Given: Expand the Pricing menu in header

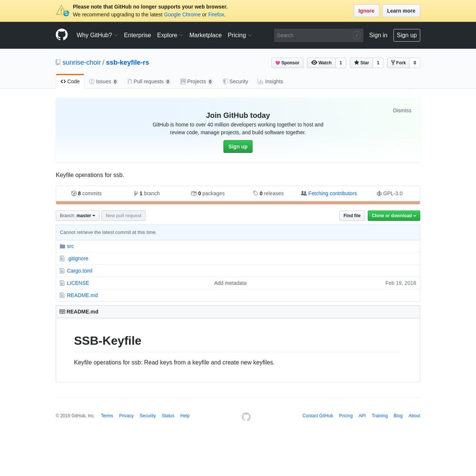Looking at the screenshot, I should [240, 35].
